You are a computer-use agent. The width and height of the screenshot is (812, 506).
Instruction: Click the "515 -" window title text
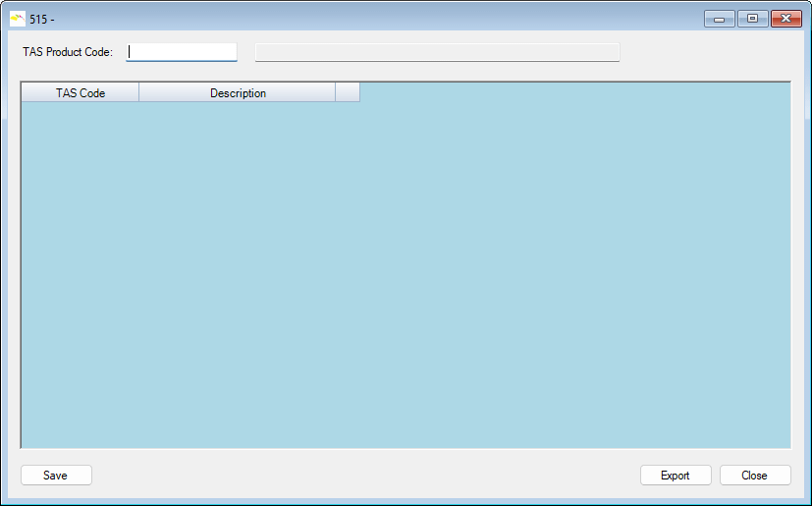point(42,19)
